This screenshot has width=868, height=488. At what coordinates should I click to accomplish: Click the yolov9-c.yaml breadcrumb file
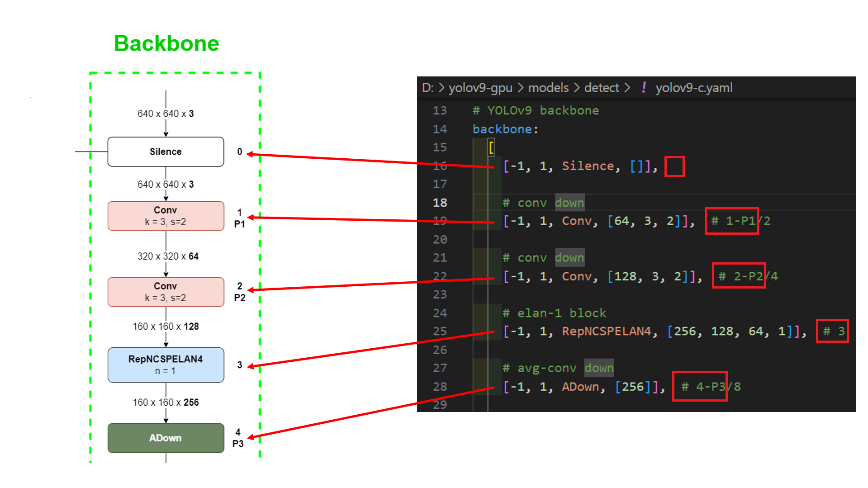tap(694, 88)
